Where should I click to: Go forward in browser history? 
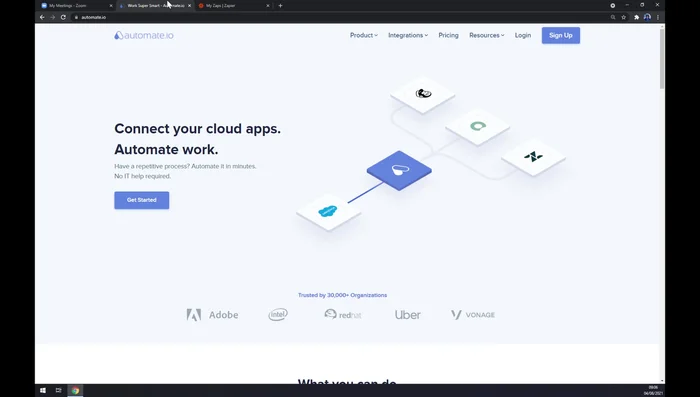(53, 17)
